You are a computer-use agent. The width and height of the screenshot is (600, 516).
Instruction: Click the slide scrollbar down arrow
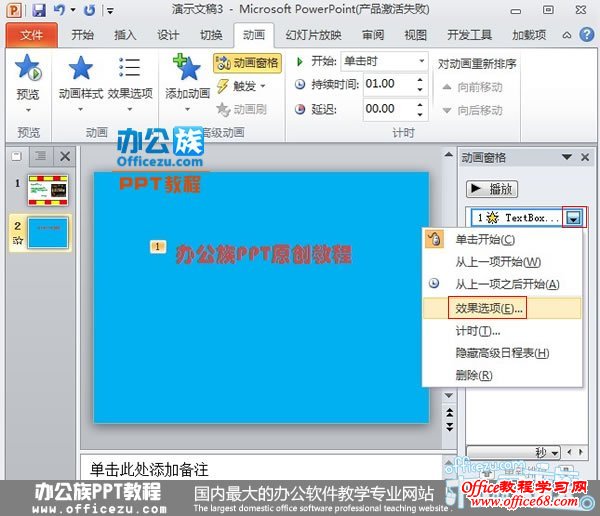click(x=449, y=395)
